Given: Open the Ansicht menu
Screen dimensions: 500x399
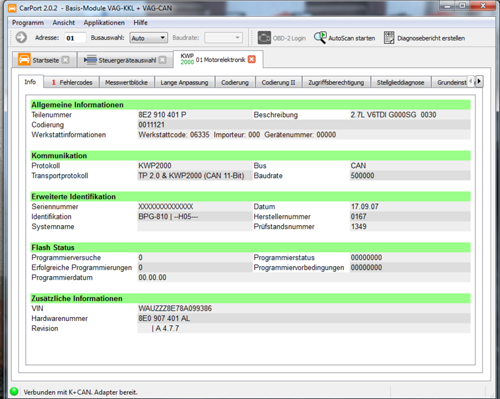Looking at the screenshot, I should (63, 23).
